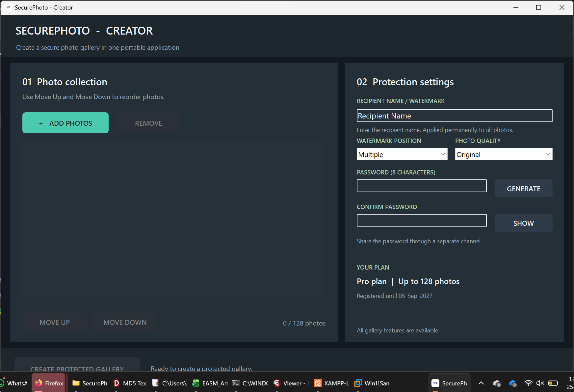Viewport: 574px width, 392px height.
Task: Focus the Confirm Password field
Action: (x=422, y=220)
